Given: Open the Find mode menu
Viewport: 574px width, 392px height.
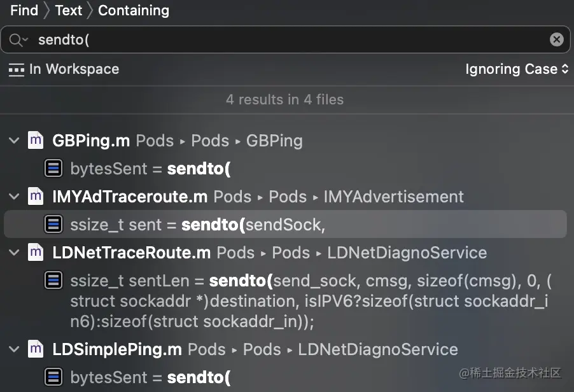Looking at the screenshot, I should [x=24, y=11].
